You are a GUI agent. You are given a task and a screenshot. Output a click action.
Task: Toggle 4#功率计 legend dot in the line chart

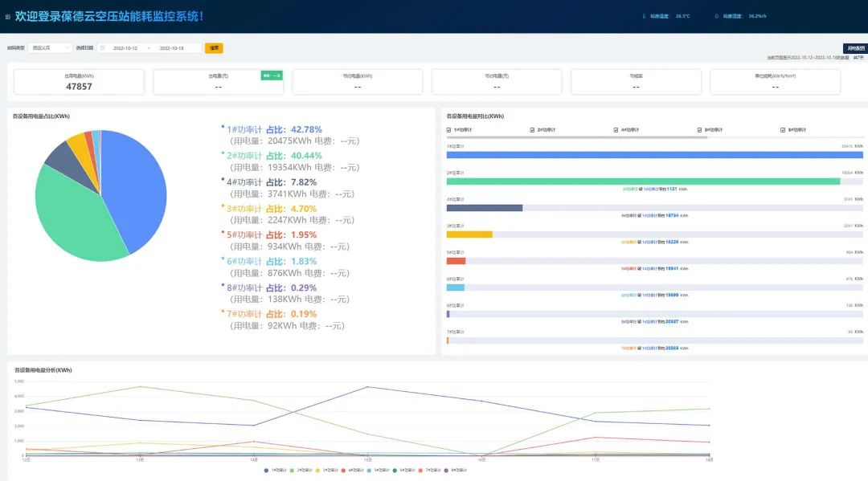tap(343, 470)
